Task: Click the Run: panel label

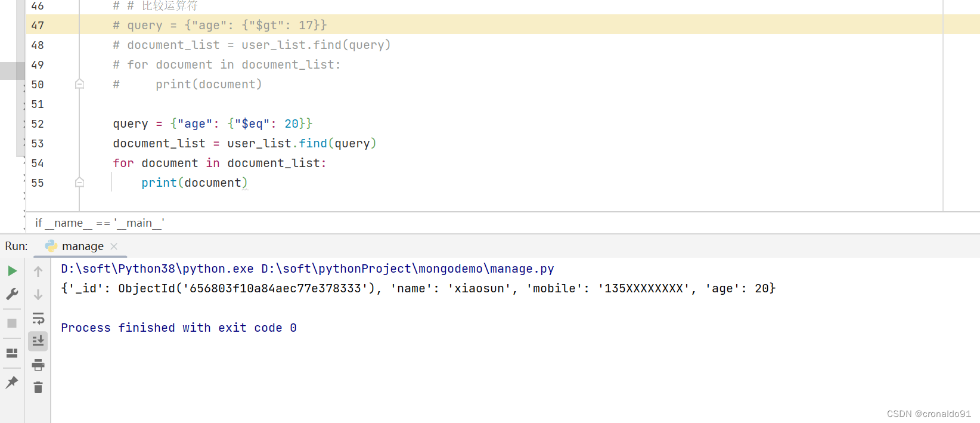Action: tap(16, 246)
